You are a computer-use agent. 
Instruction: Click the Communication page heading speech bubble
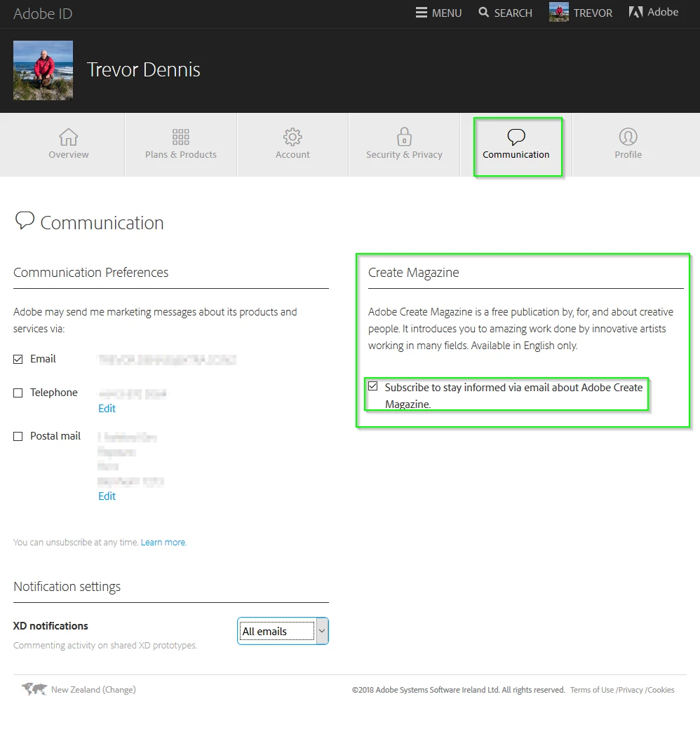(25, 220)
